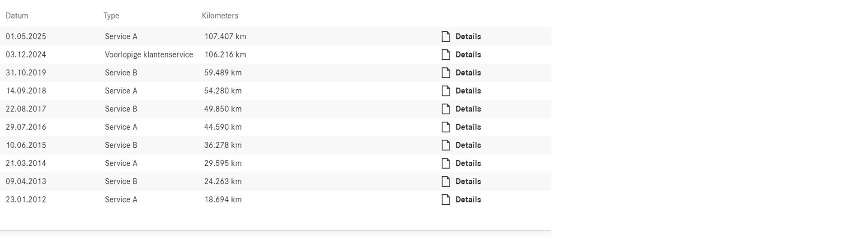Click the document icon for the 10.06.2015 service
The width and height of the screenshot is (868, 236).
click(x=446, y=145)
